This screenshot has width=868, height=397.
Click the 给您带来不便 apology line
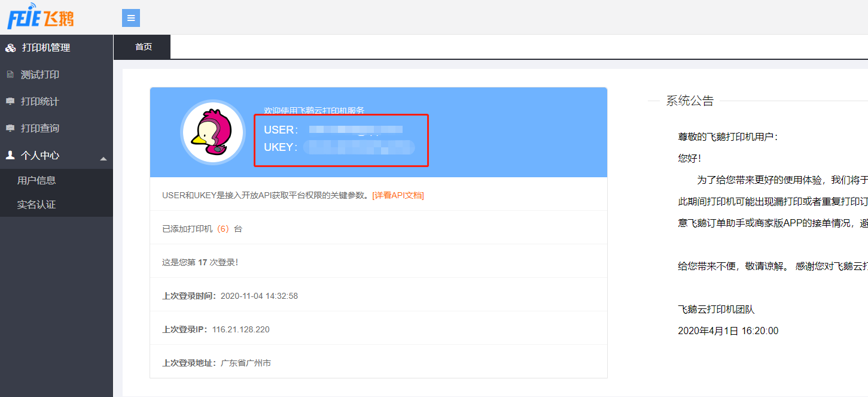pyautogui.click(x=772, y=266)
